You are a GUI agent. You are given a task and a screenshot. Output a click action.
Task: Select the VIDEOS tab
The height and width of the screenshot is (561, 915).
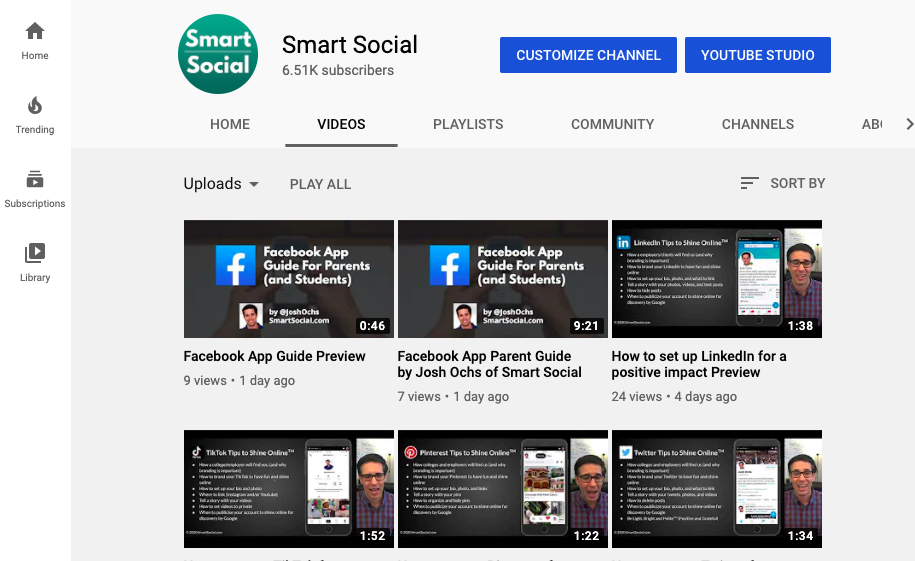[x=341, y=124]
